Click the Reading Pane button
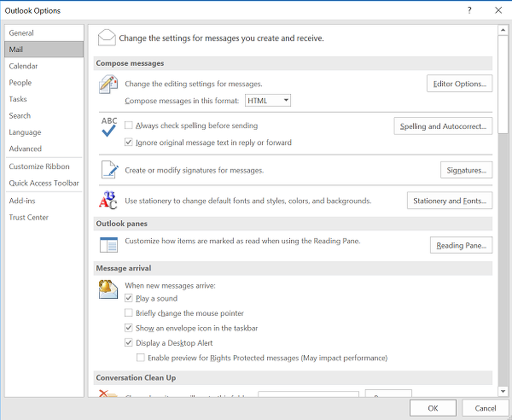Image resolution: width=512 pixels, height=420 pixels. [461, 245]
